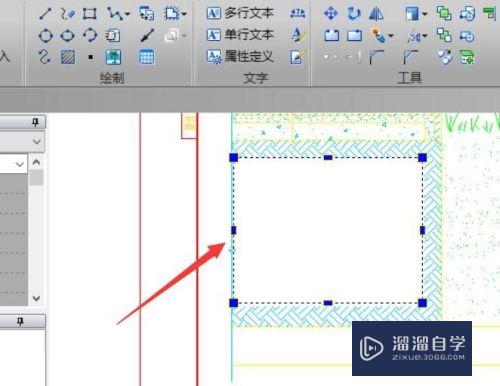Select the freehand sketch pencil tool
500x386 pixels.
pos(67,14)
